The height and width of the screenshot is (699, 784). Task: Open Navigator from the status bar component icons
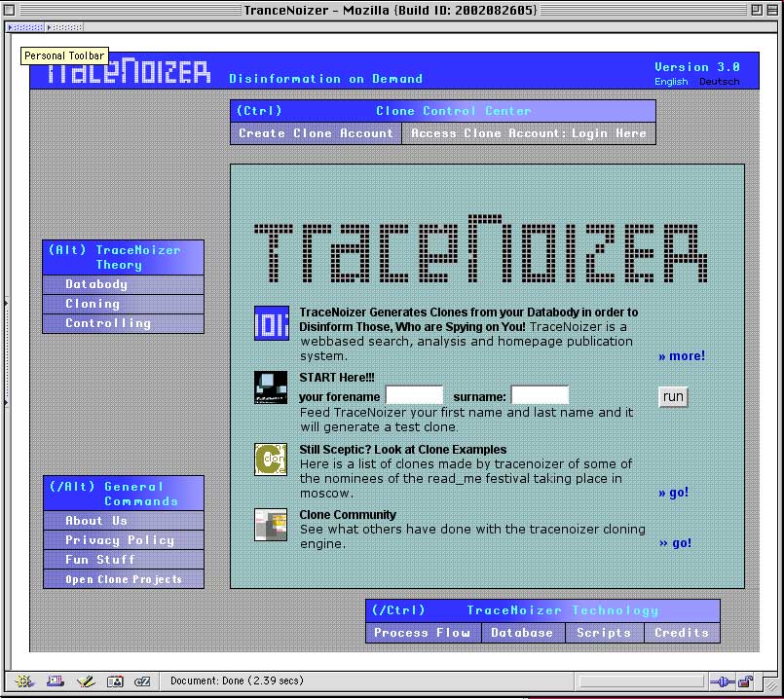click(x=23, y=681)
